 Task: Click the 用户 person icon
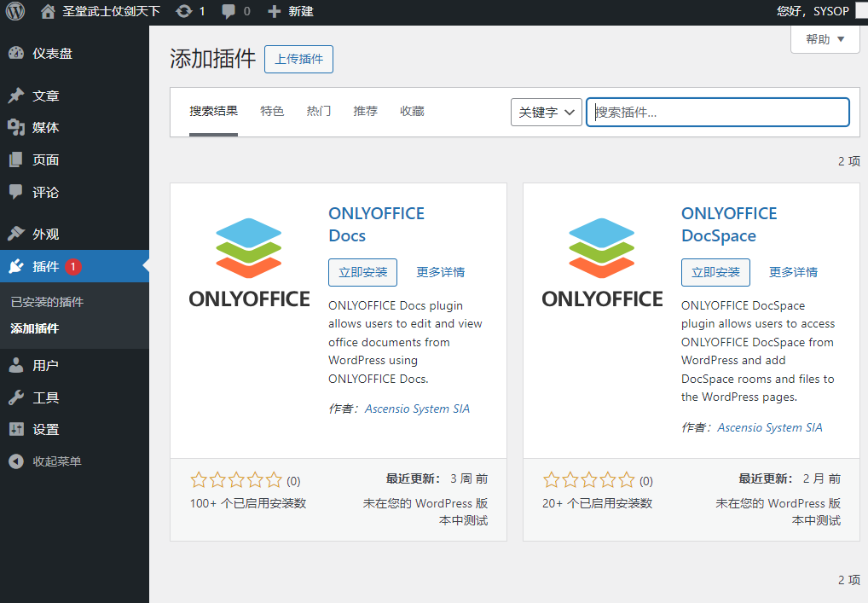click(x=16, y=365)
